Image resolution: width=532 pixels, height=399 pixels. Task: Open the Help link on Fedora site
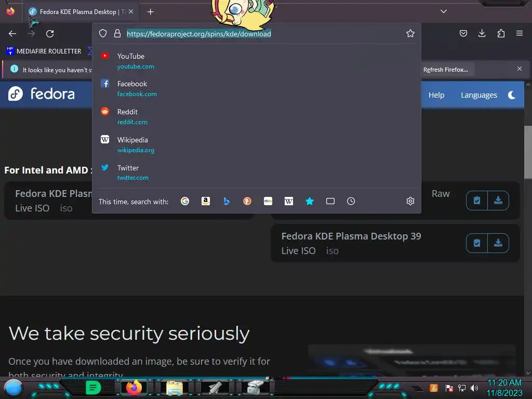[x=436, y=95]
